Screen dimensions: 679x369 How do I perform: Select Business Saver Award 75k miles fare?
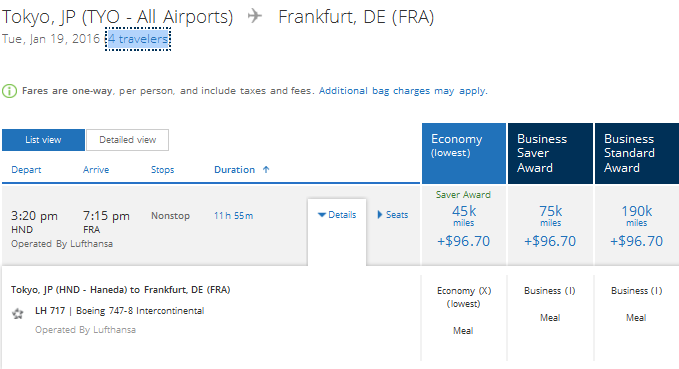(550, 225)
